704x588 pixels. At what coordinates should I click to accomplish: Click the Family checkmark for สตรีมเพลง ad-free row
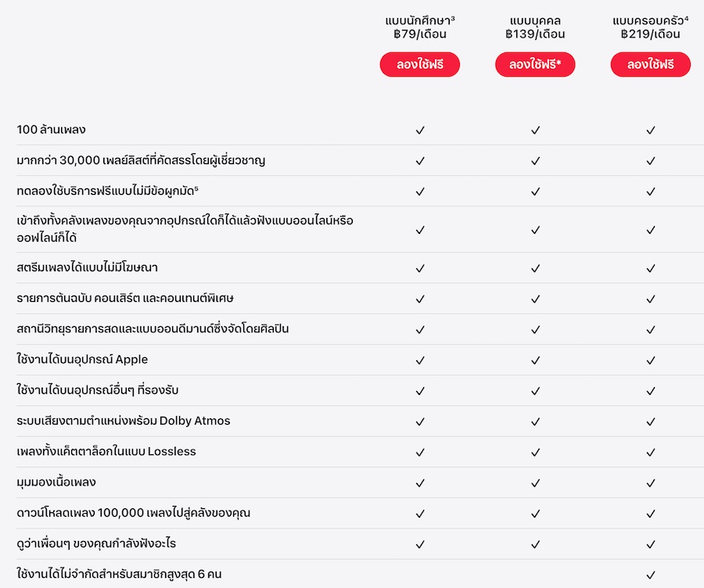click(650, 268)
